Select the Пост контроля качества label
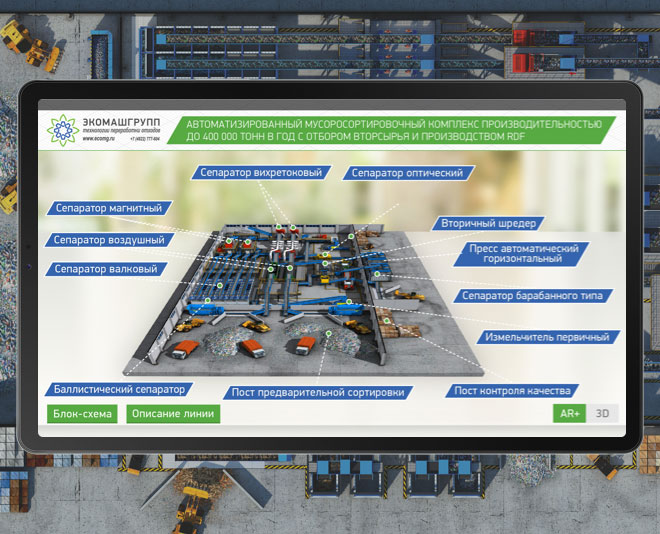This screenshot has height=534, width=660. (512, 391)
